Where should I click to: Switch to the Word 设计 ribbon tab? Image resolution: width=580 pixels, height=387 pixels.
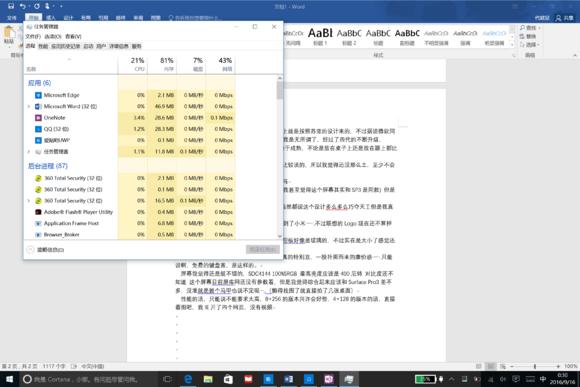[68, 18]
